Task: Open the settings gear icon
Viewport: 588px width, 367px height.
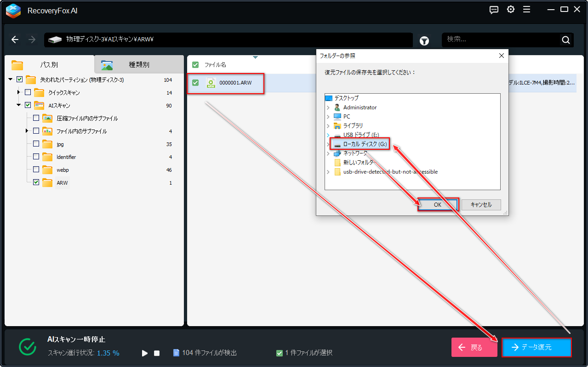Action: point(511,10)
